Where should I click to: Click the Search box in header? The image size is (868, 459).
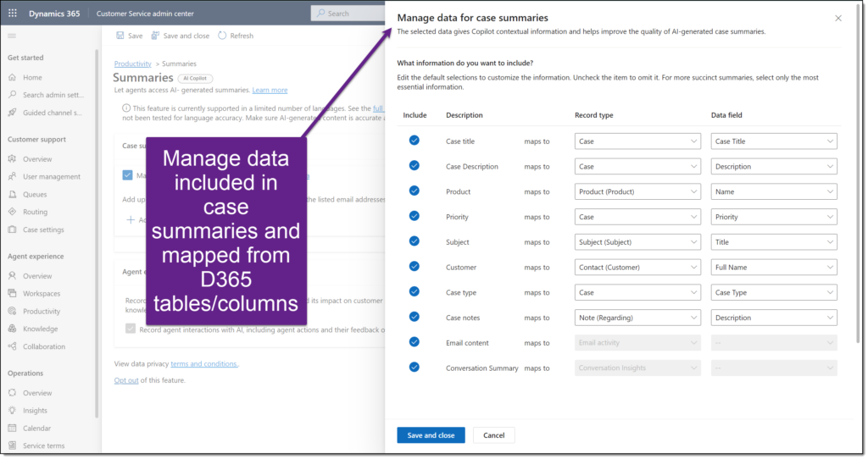click(x=348, y=14)
